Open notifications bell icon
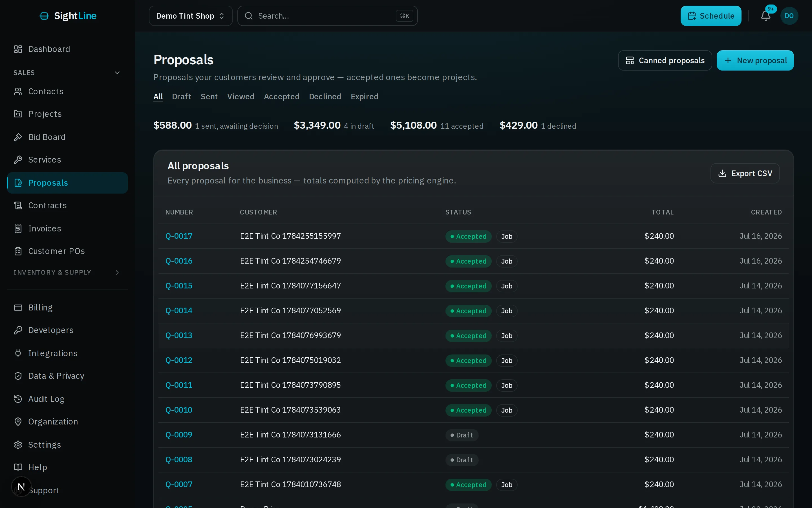Image resolution: width=812 pixels, height=508 pixels. pyautogui.click(x=765, y=16)
